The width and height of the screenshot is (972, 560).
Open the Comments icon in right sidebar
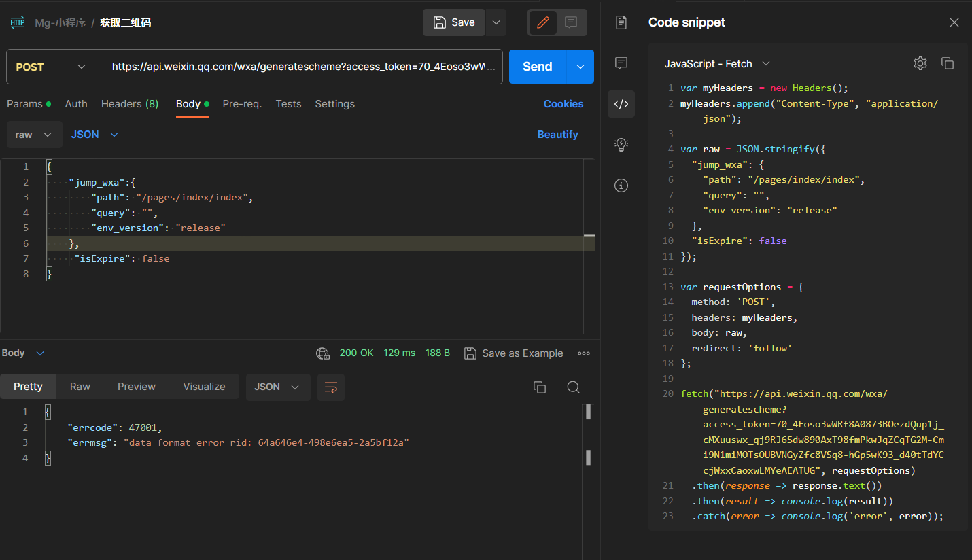pyautogui.click(x=621, y=63)
